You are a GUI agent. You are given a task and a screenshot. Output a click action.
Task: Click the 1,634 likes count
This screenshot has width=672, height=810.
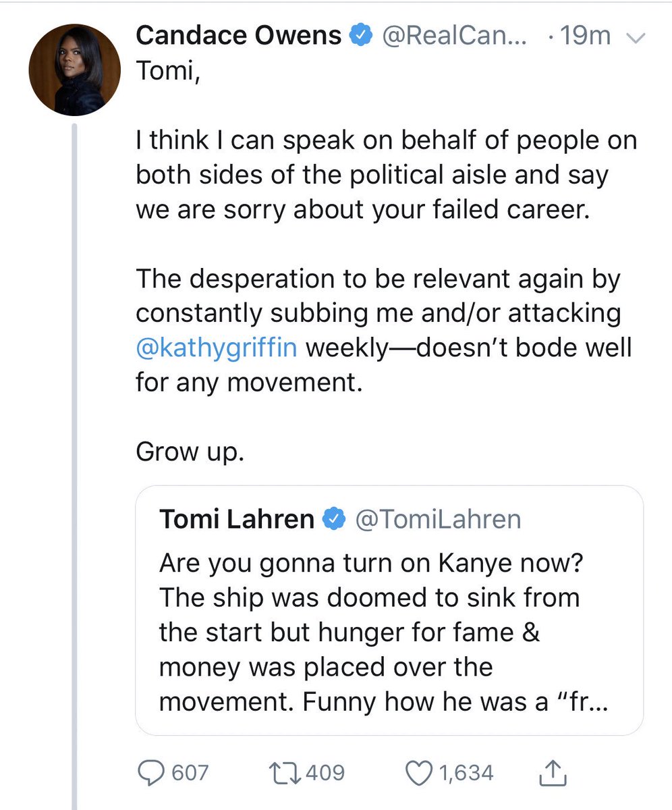point(466,772)
